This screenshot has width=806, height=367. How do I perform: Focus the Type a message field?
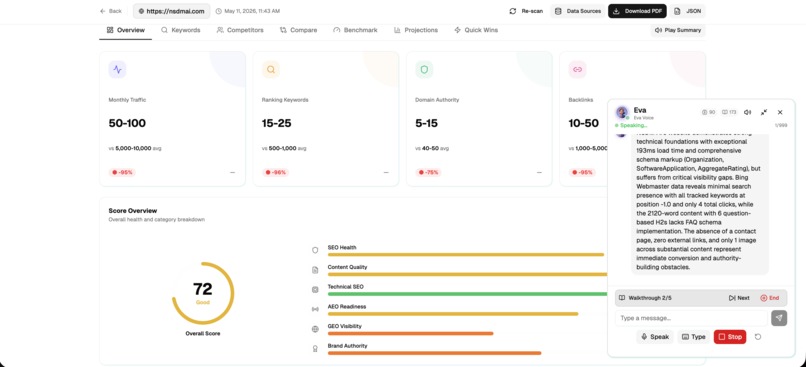[691, 318]
